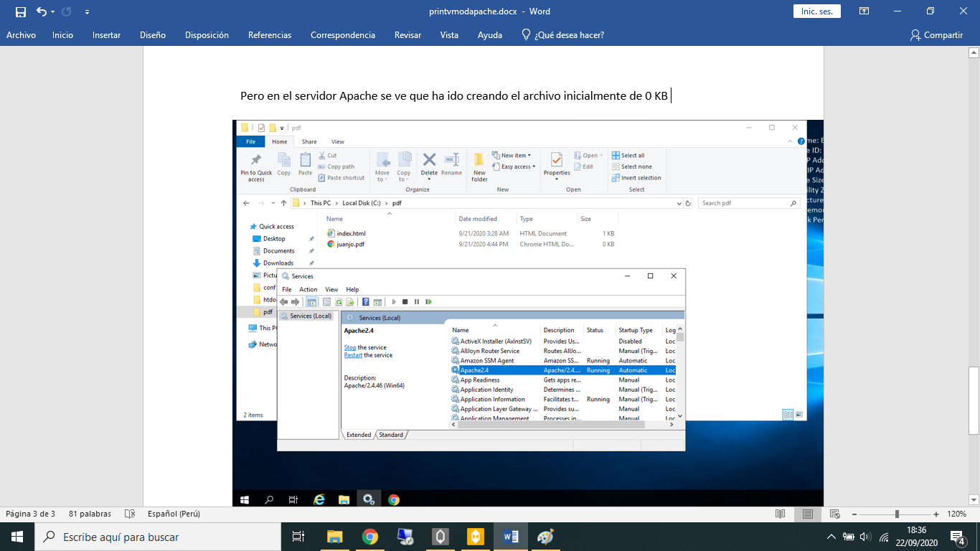This screenshot has width=980, height=551.
Task: Open the Customize Quick Access Toolbar dropdown
Action: click(x=87, y=11)
